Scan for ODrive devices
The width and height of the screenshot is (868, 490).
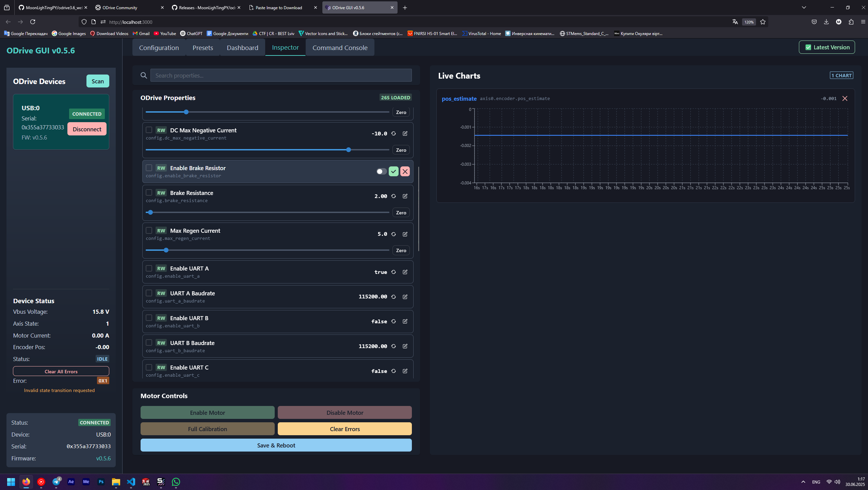pyautogui.click(x=98, y=81)
